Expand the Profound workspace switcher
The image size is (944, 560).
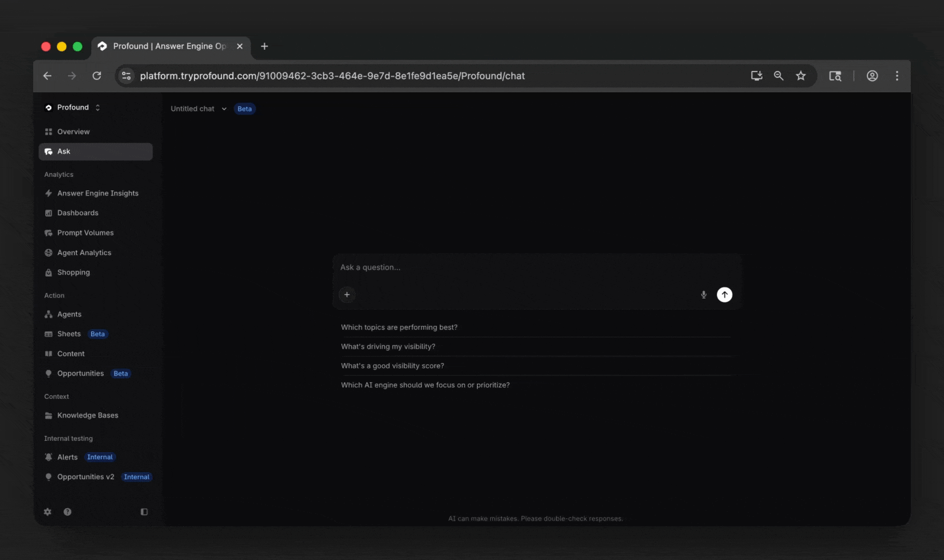tap(73, 107)
